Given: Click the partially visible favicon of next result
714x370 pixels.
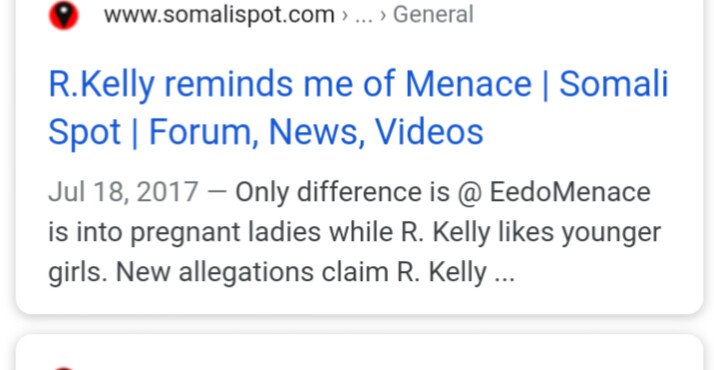Looking at the screenshot, I should 64,368.
